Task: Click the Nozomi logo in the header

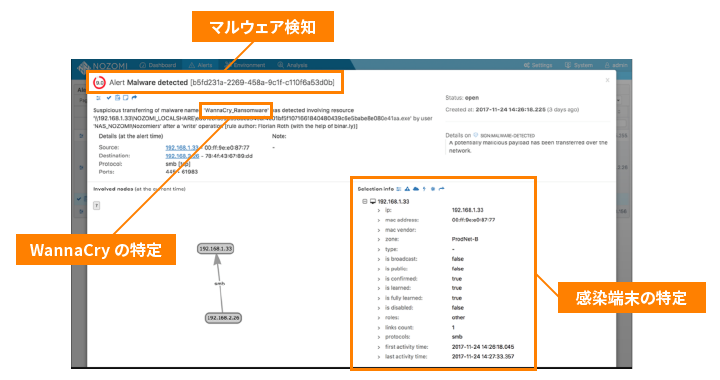Action: click(103, 66)
